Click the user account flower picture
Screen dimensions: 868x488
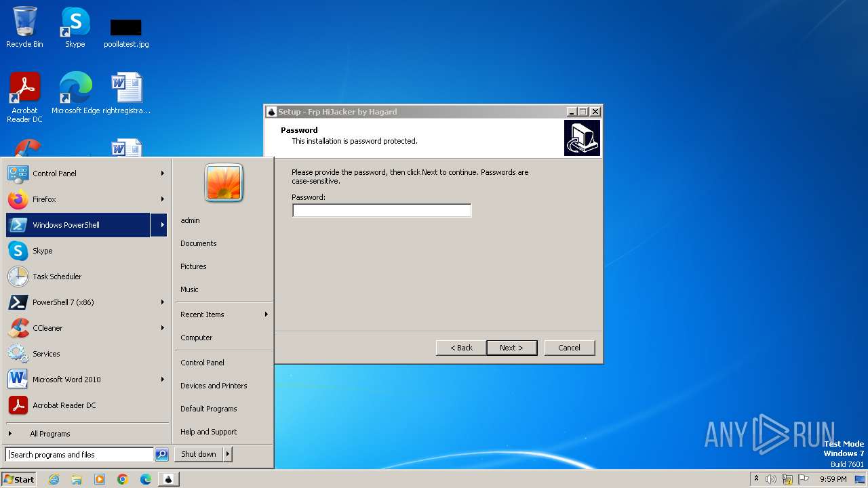(x=224, y=183)
